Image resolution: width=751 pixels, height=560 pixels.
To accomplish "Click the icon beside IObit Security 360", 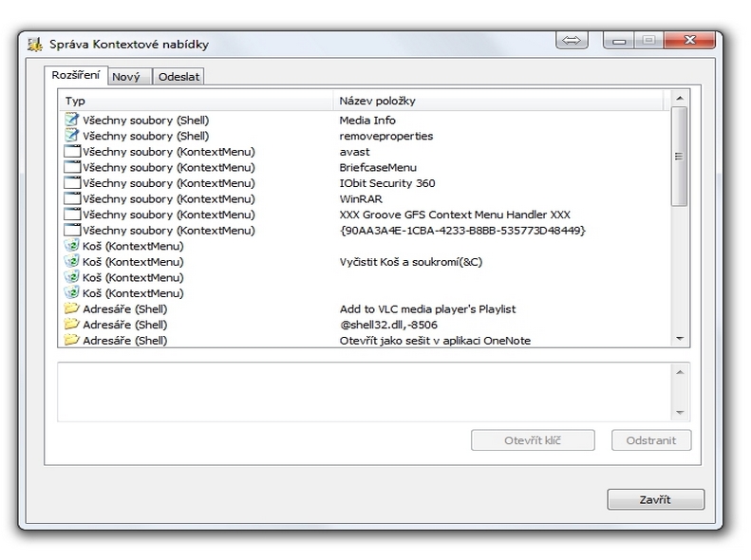I will pos(72,183).
